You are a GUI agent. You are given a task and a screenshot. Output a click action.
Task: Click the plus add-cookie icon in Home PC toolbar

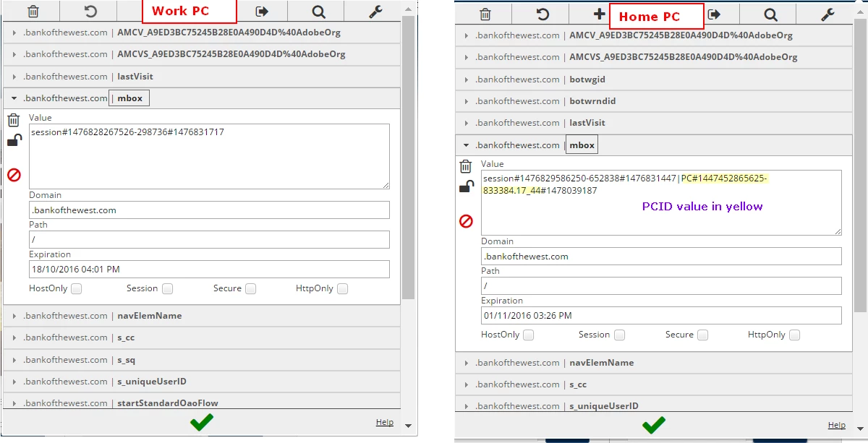599,14
